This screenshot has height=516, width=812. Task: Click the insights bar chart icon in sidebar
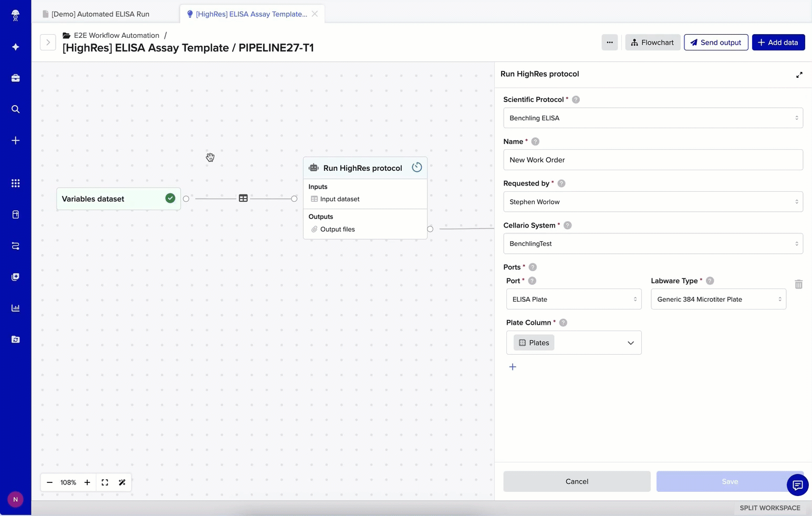click(x=15, y=308)
